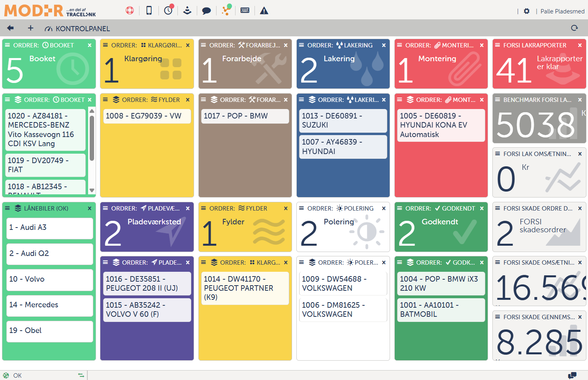Open the chat speech bubble icon
The image size is (588, 380).
(x=206, y=11)
